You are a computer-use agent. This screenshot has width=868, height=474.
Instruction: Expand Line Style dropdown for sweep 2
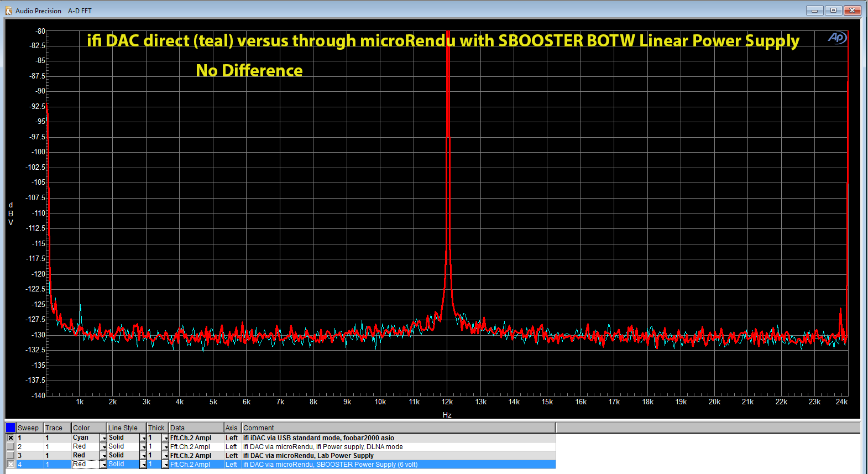[144, 447]
